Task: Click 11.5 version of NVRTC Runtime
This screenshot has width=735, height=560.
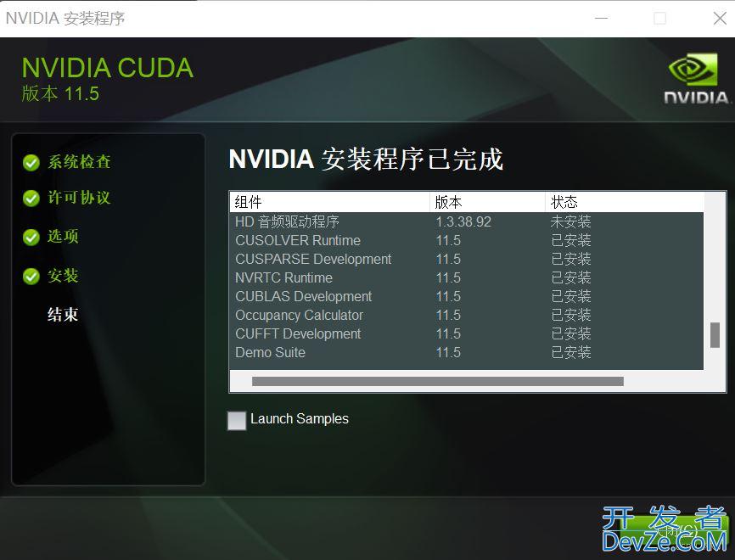Action: tap(448, 278)
